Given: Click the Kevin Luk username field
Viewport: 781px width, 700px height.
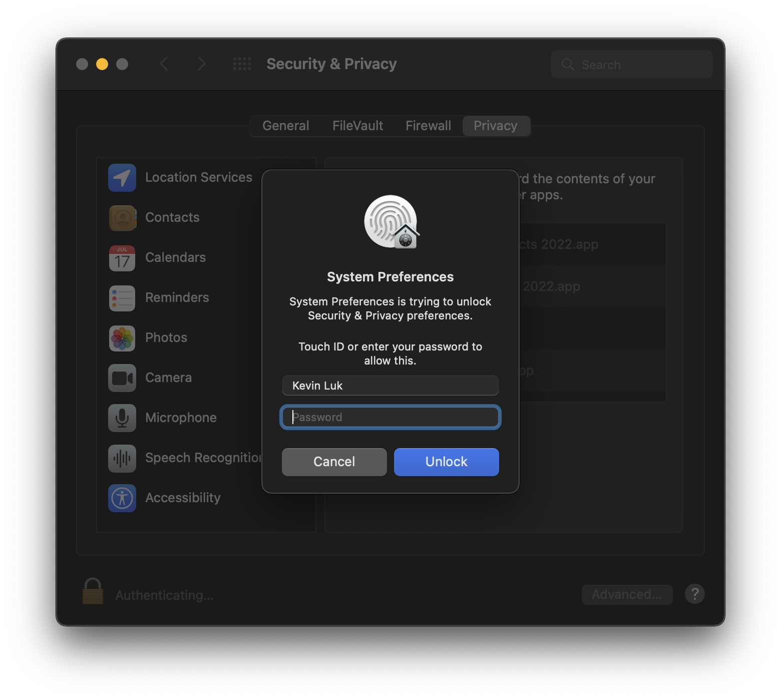Looking at the screenshot, I should [390, 386].
